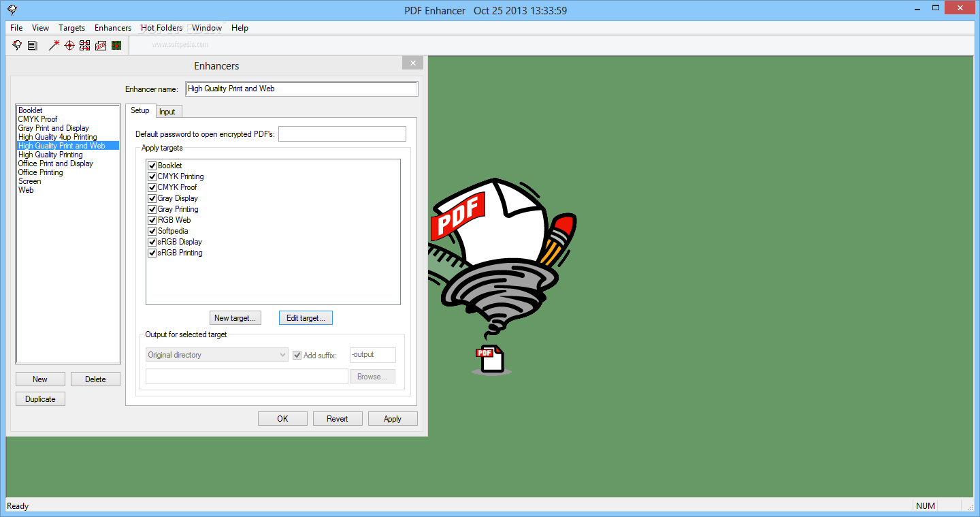Click the Delete button
Viewport: 980px width, 517px height.
pos(95,379)
